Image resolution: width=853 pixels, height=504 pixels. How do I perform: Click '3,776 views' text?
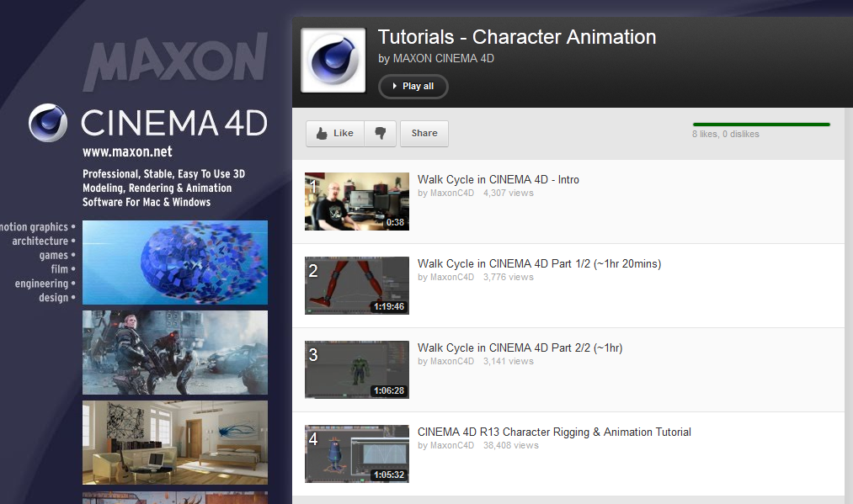click(x=508, y=278)
